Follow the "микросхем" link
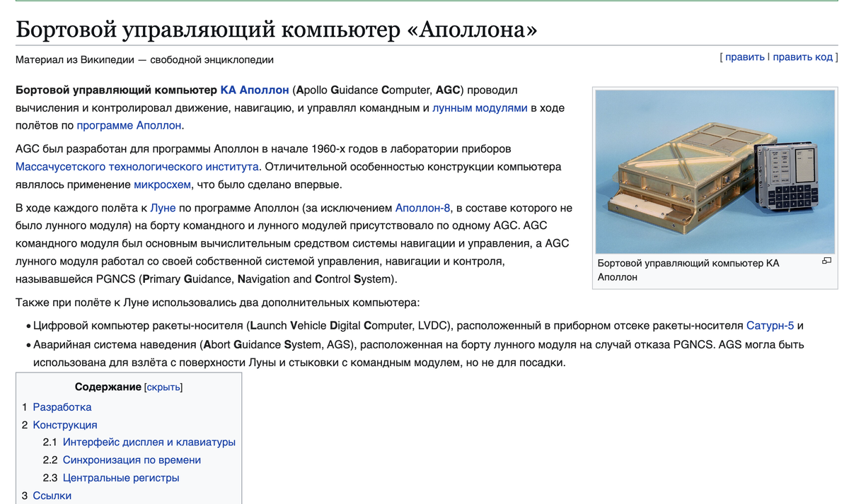Screen dimensions: 849x504 pyautogui.click(x=162, y=184)
